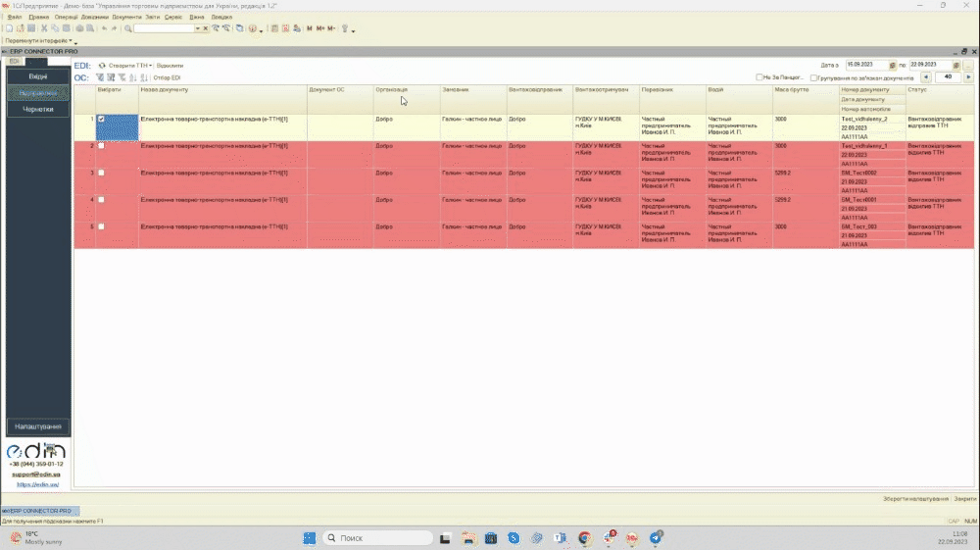Viewport: 980px width, 550px height.
Task: Clear the toolbar search field with X
Action: [x=205, y=28]
